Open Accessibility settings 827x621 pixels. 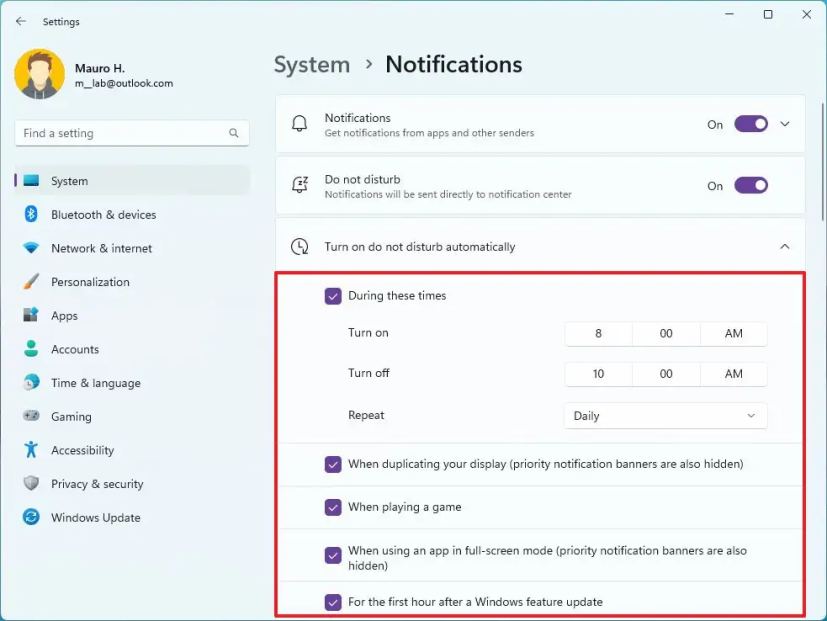pyautogui.click(x=132, y=450)
